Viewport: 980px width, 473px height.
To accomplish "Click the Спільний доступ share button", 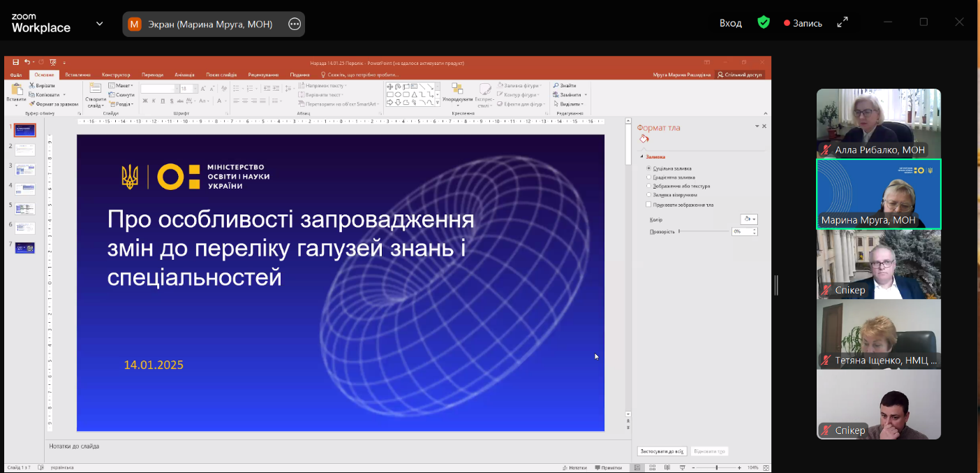I will (x=740, y=75).
